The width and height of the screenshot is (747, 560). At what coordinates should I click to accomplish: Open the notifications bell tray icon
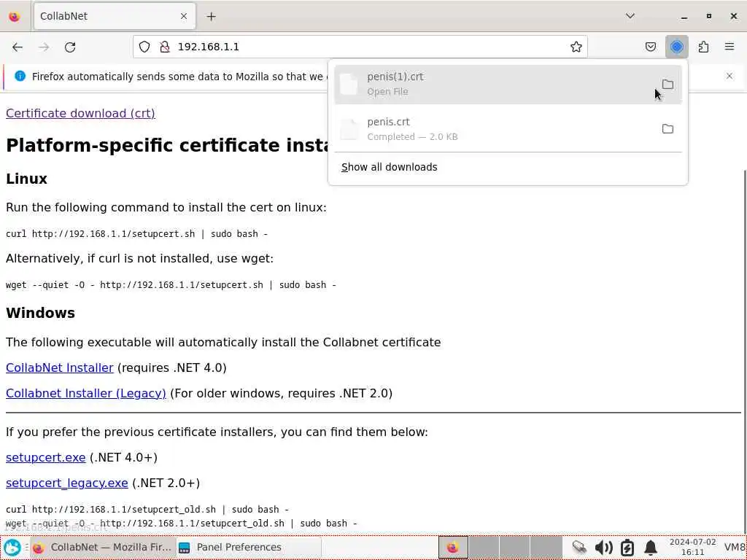(651, 548)
